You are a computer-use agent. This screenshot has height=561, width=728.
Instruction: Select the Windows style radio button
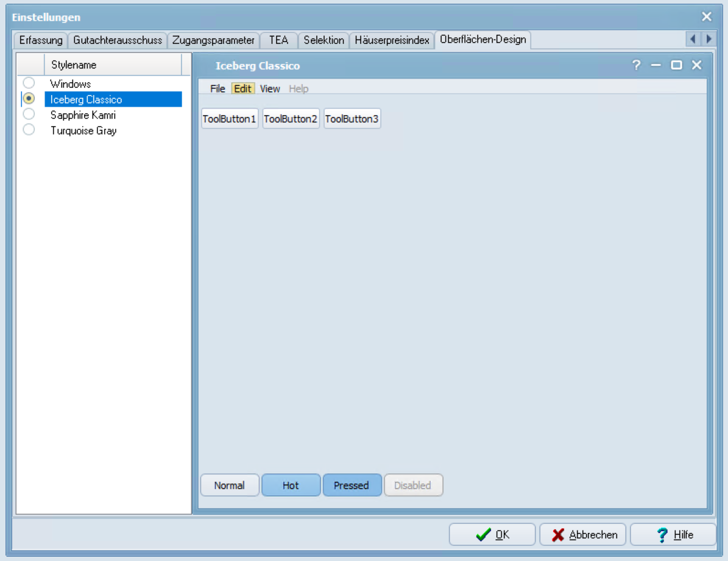[x=29, y=83]
